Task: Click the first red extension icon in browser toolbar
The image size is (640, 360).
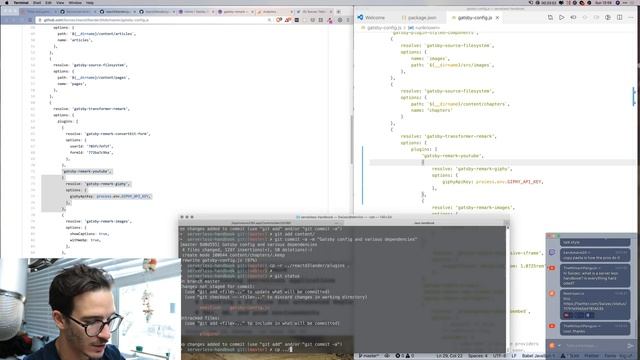Action: coord(279,20)
